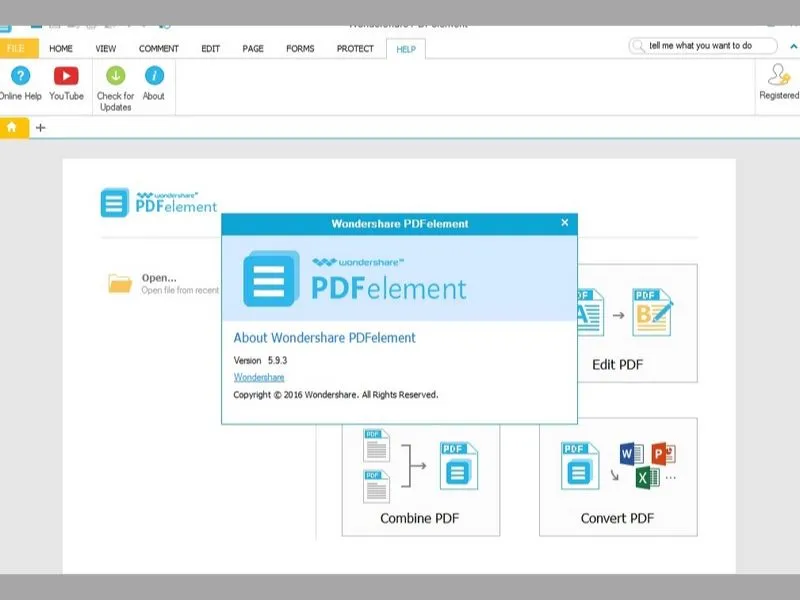Switch to the COMMENT ribbon tab
Image resolution: width=800 pixels, height=600 pixels.
click(x=159, y=48)
